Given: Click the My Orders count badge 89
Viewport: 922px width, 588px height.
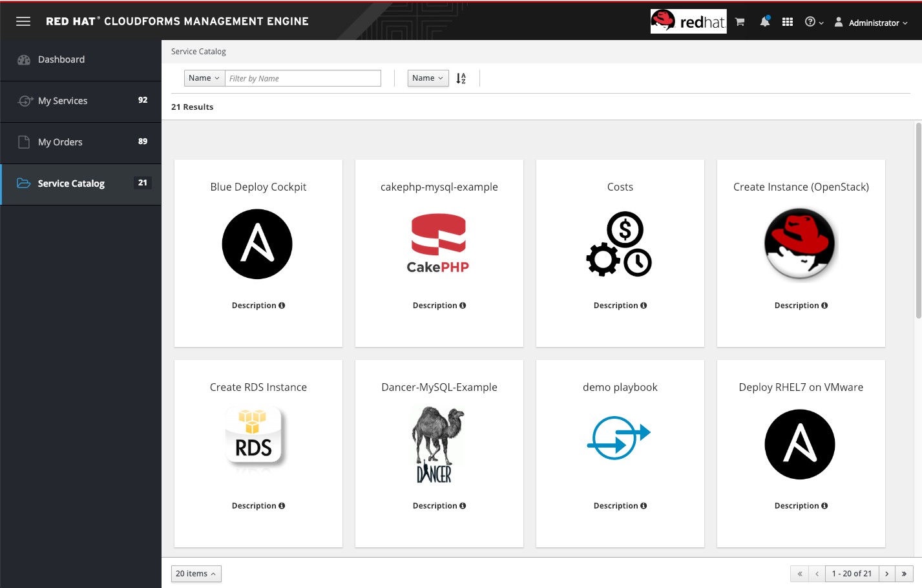Looking at the screenshot, I should 143,142.
